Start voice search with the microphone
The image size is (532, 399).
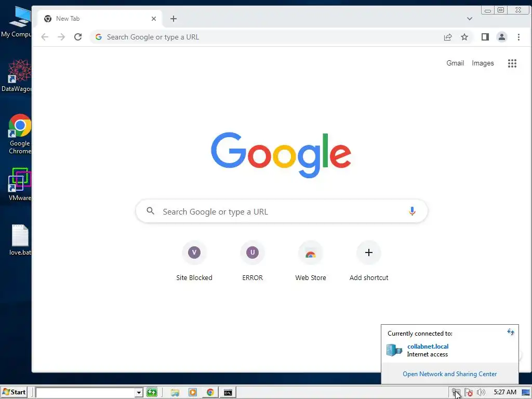(x=412, y=211)
